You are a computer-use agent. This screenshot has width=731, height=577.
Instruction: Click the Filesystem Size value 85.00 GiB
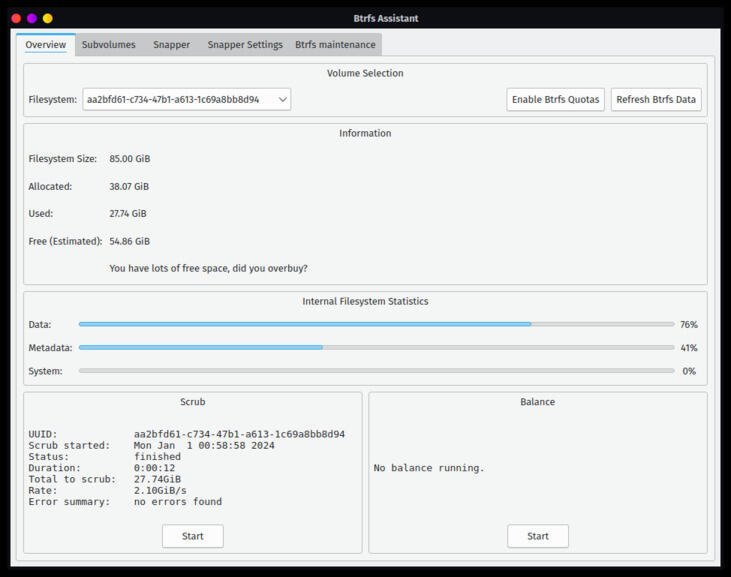[130, 158]
